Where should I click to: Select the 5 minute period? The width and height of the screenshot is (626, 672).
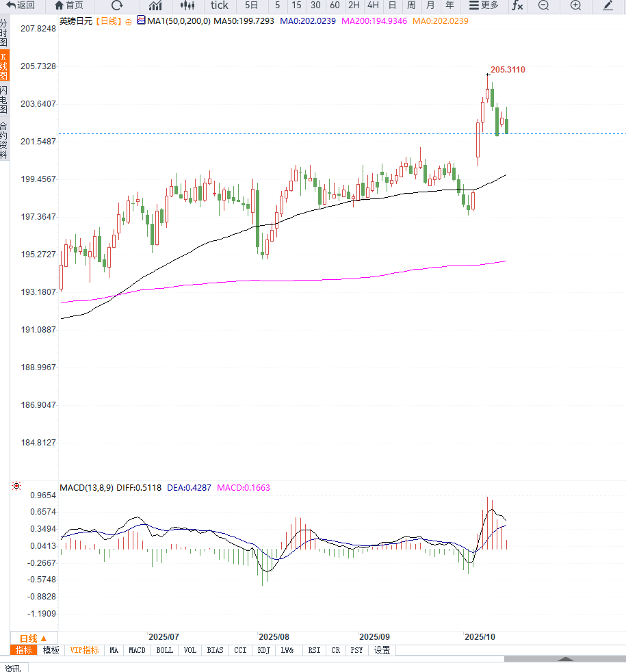pos(277,5)
